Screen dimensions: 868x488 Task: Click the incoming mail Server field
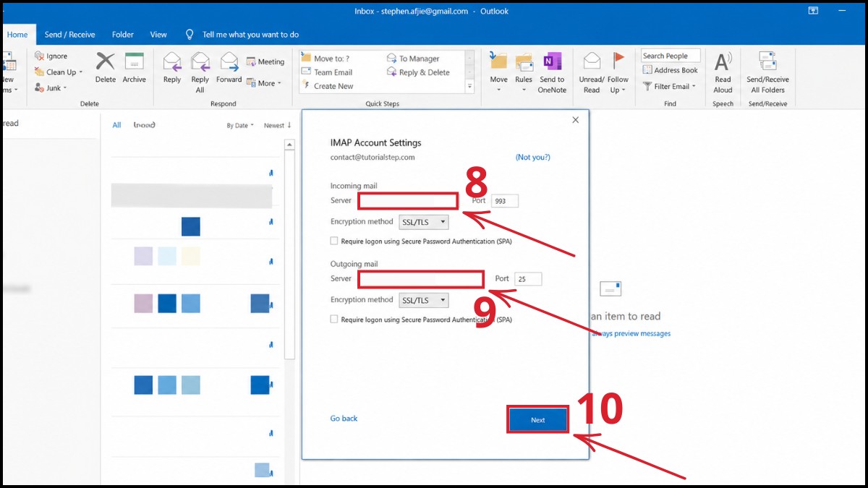pyautogui.click(x=408, y=200)
